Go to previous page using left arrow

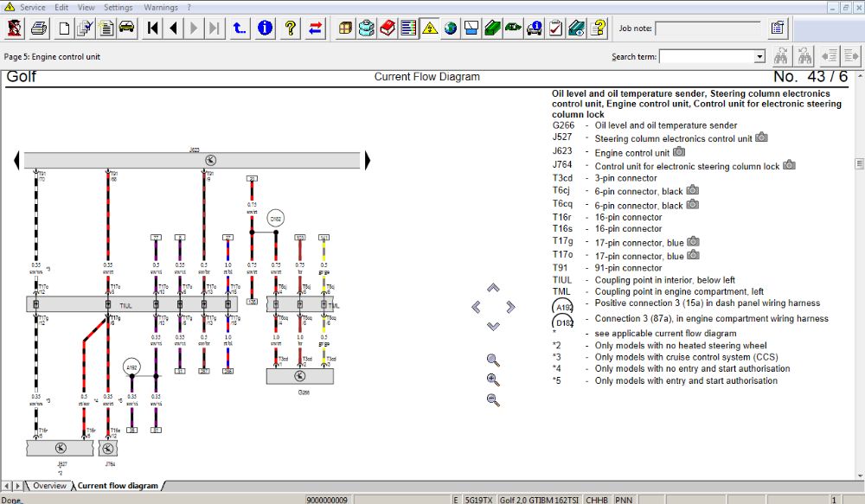coord(174,29)
